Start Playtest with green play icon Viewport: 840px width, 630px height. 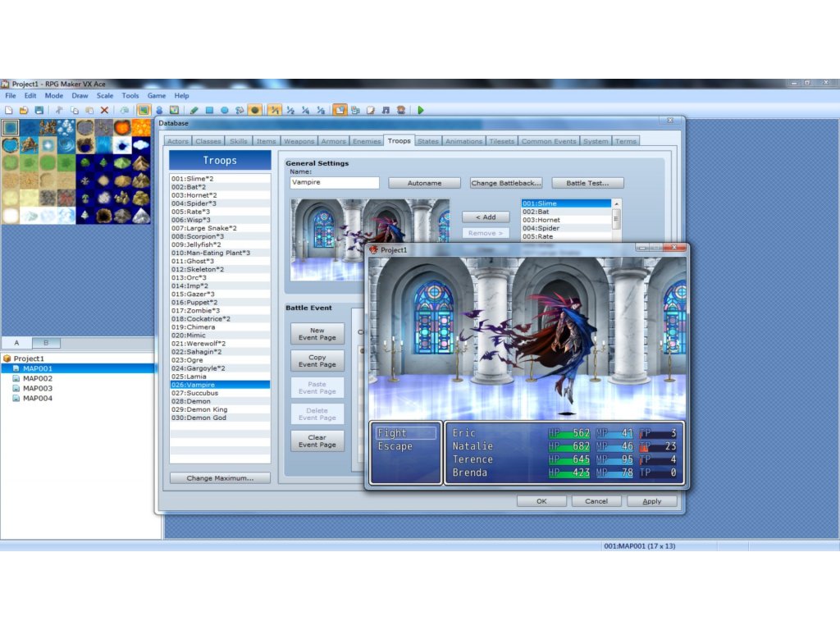(x=421, y=110)
